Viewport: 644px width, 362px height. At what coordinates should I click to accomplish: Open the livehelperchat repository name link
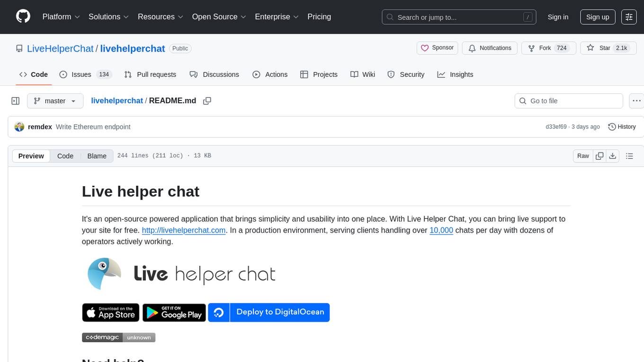(x=133, y=48)
